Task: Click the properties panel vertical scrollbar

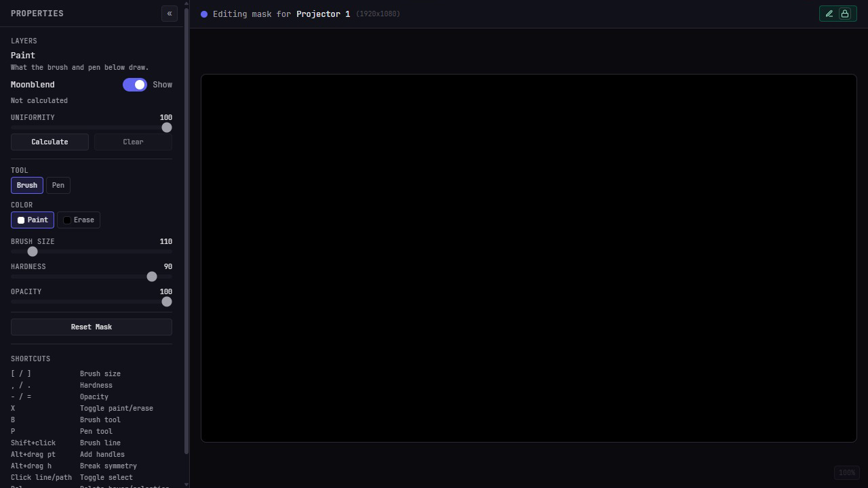Action: [x=186, y=241]
